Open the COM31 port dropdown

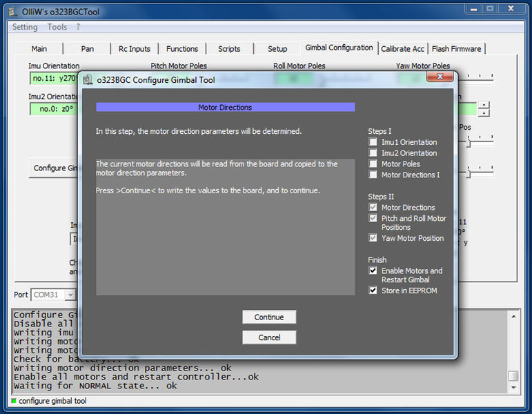click(70, 295)
